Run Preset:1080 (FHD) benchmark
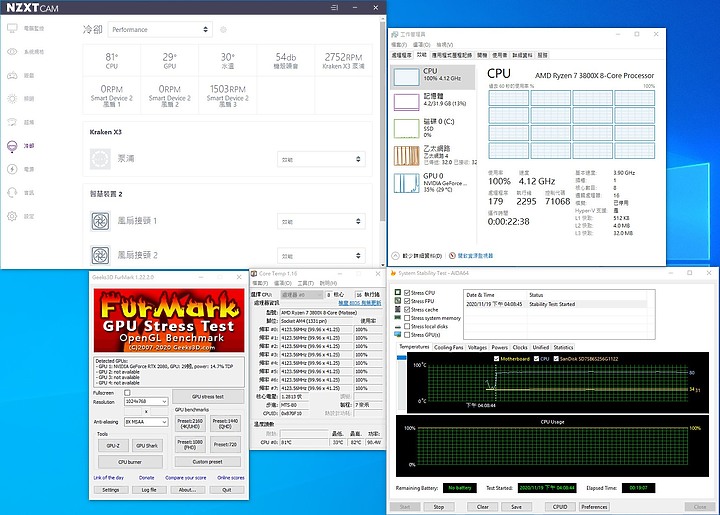The height and width of the screenshot is (515, 720). [190, 444]
